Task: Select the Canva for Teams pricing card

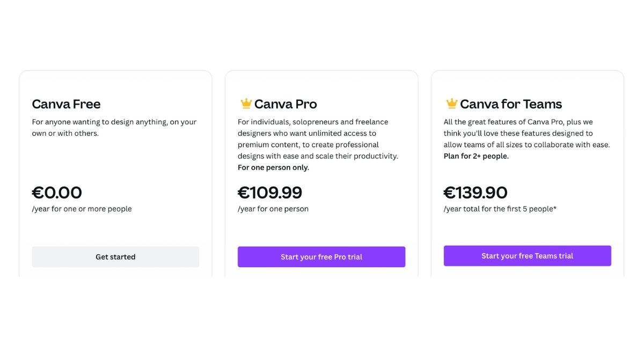Action: tap(527, 172)
